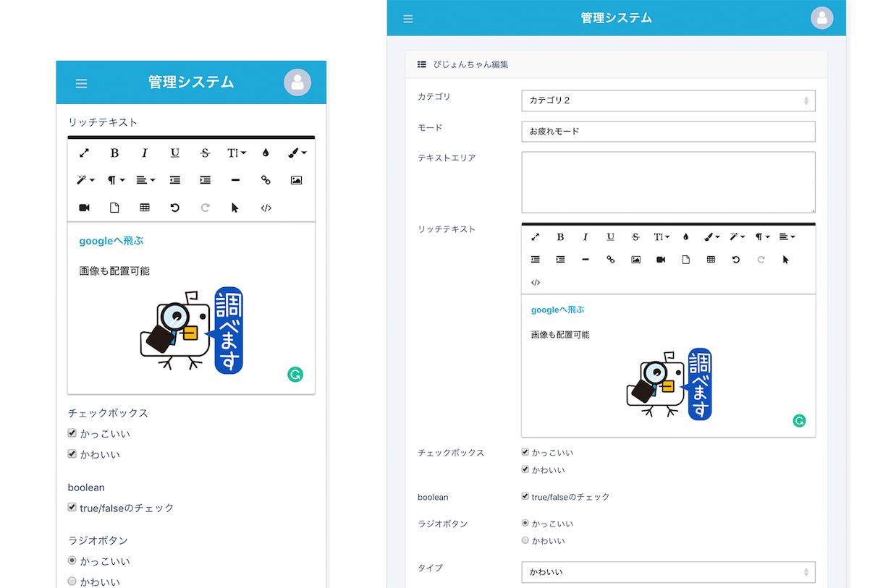Toggle true/falseのチェック checkbox in right wide view

(525, 496)
